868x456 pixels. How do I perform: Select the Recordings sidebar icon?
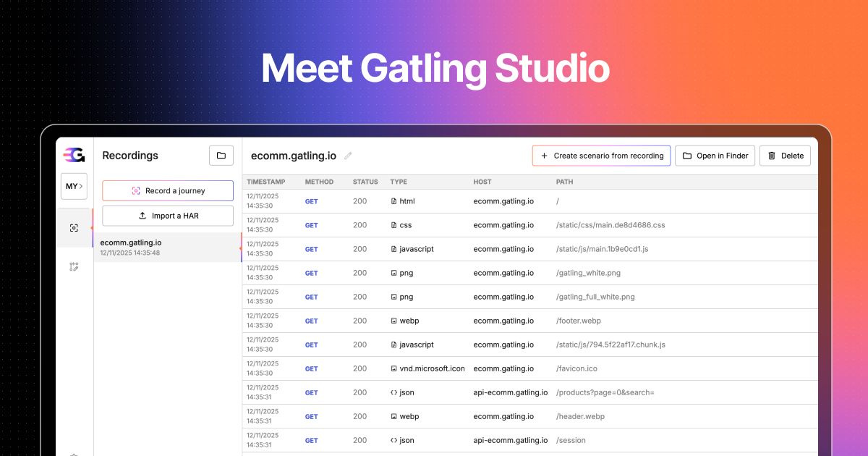(x=74, y=227)
